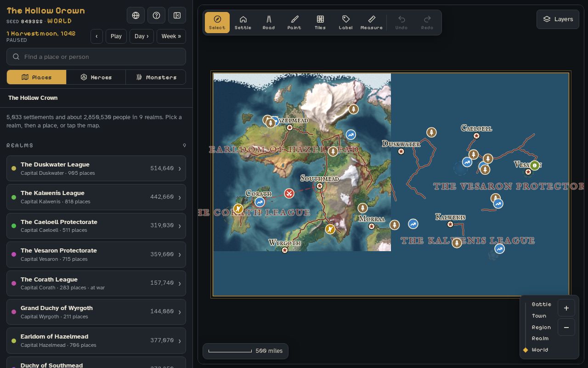
Task: Click the Redo toolbar button
Action: click(x=427, y=23)
